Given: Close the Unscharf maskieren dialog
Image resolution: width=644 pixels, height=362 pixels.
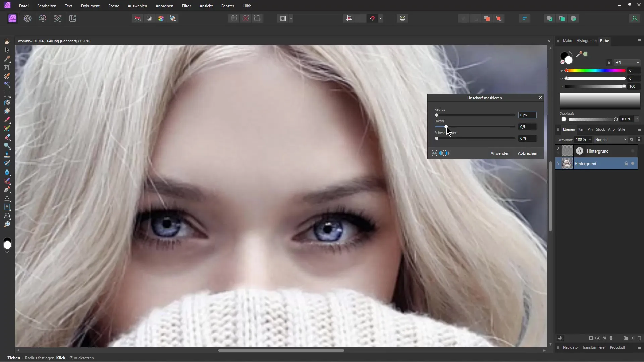Looking at the screenshot, I should click(540, 98).
